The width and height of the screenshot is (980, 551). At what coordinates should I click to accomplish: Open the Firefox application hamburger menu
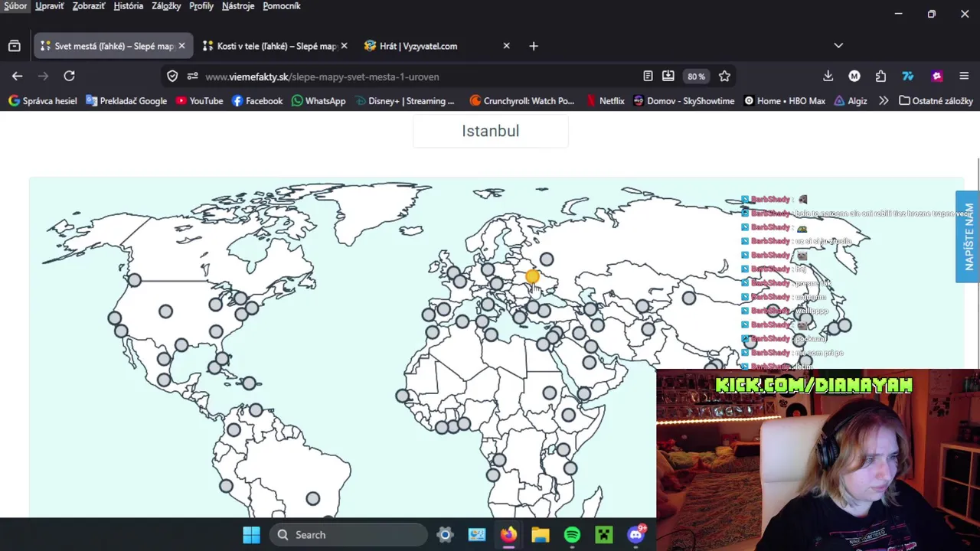(x=964, y=76)
